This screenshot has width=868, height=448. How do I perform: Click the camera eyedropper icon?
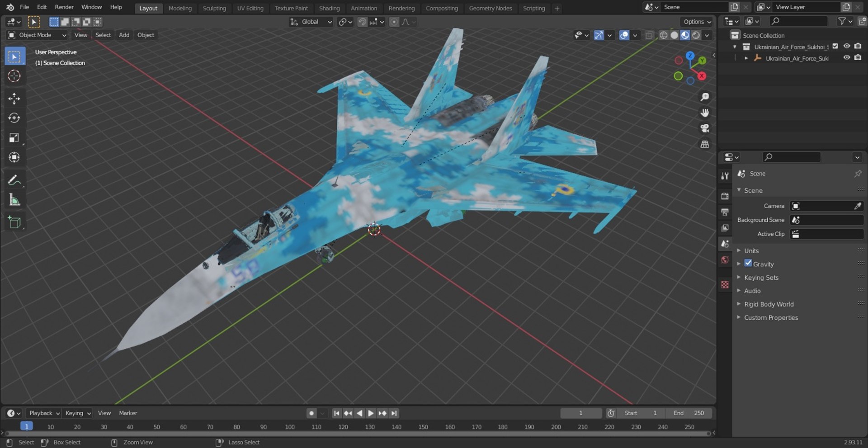858,206
